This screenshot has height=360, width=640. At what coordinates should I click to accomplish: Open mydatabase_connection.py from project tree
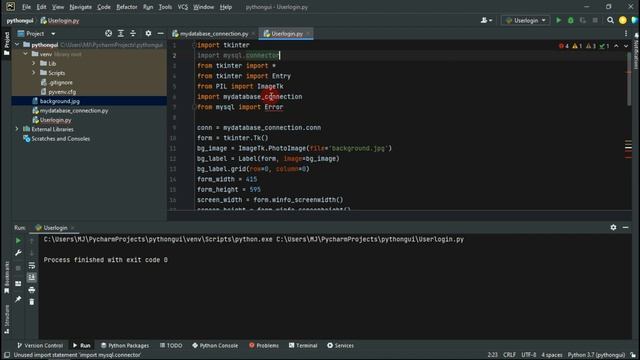pyautogui.click(x=74, y=111)
